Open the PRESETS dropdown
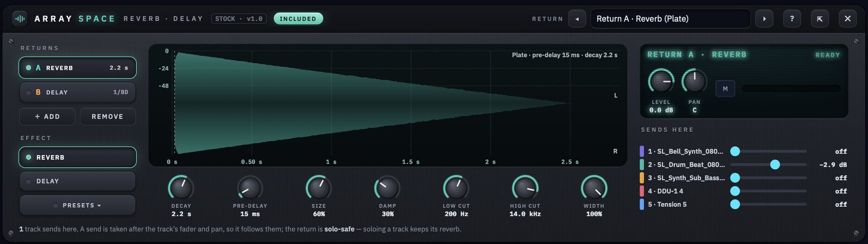 [78, 205]
